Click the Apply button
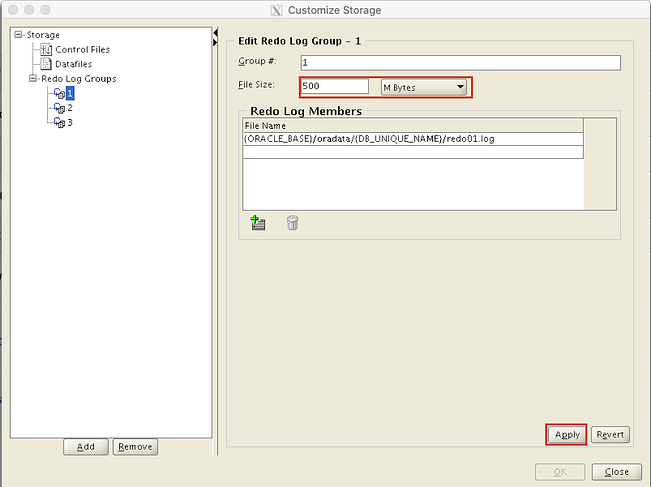The width and height of the screenshot is (651, 487). tap(567, 435)
